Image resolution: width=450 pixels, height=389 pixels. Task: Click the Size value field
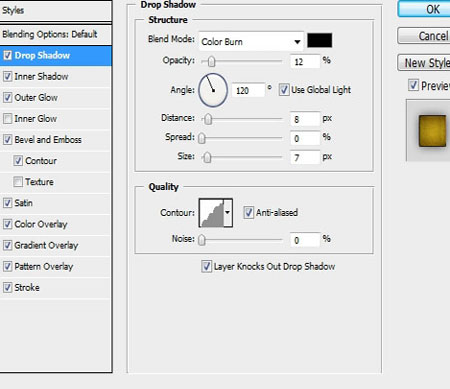click(305, 157)
